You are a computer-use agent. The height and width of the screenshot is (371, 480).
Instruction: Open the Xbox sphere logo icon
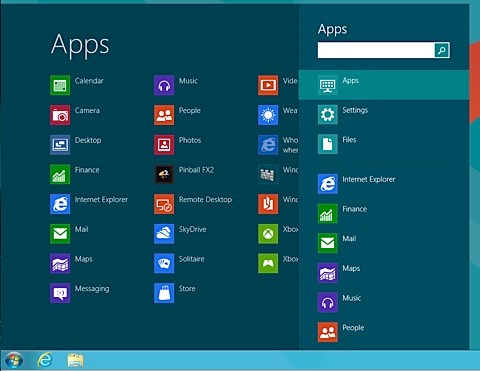(268, 234)
